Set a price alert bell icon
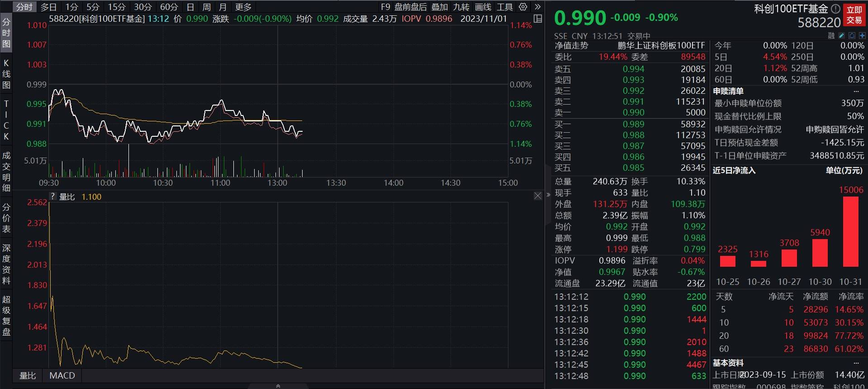868x389 pixels. (852, 36)
